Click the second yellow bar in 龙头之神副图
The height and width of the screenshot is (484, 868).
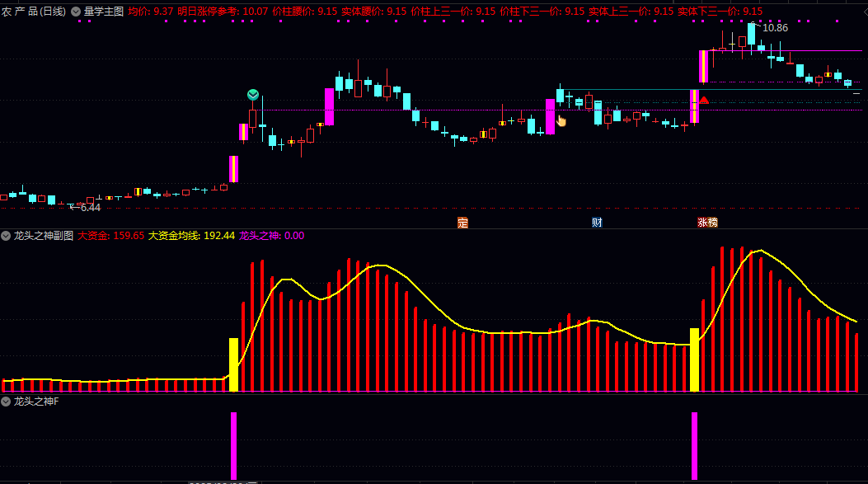point(694,360)
